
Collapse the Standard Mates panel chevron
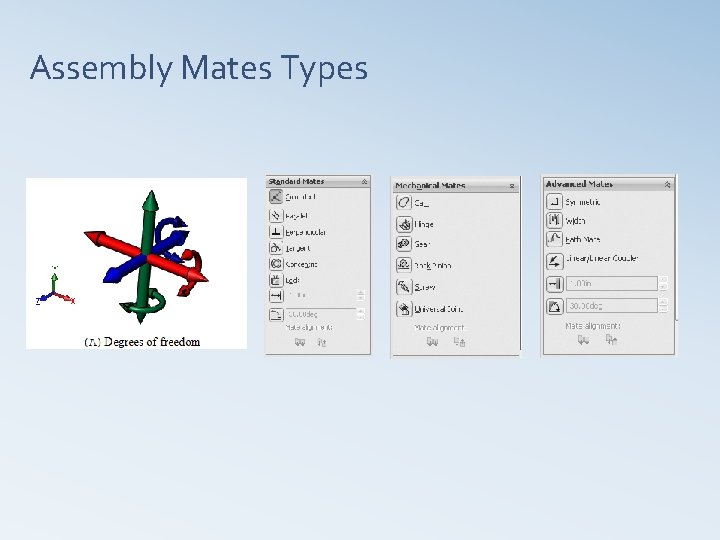click(364, 182)
